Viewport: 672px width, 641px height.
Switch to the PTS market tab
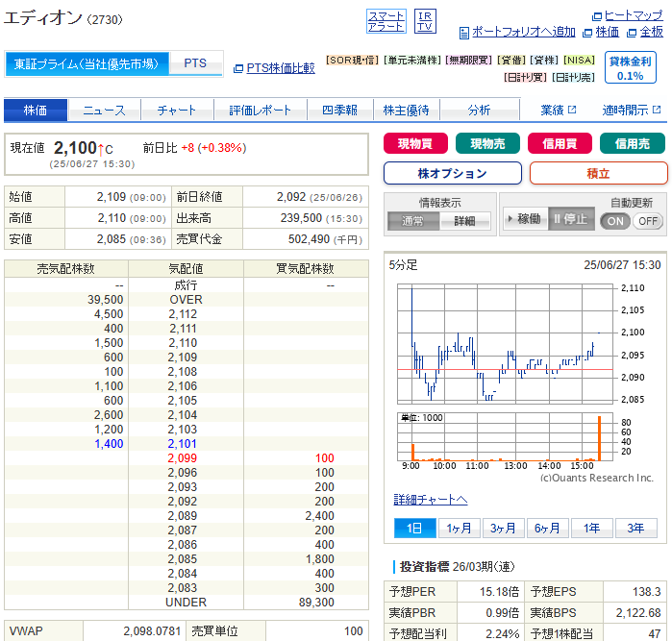(x=195, y=63)
